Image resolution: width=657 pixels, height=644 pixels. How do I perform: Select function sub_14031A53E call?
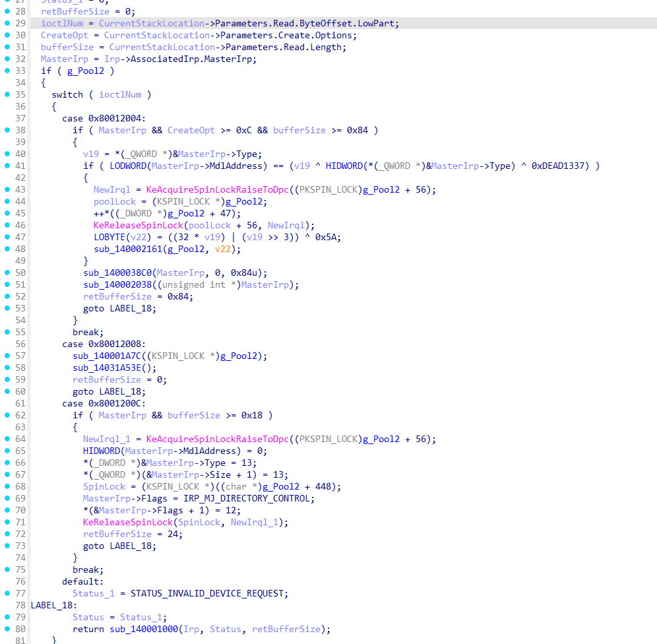107,368
